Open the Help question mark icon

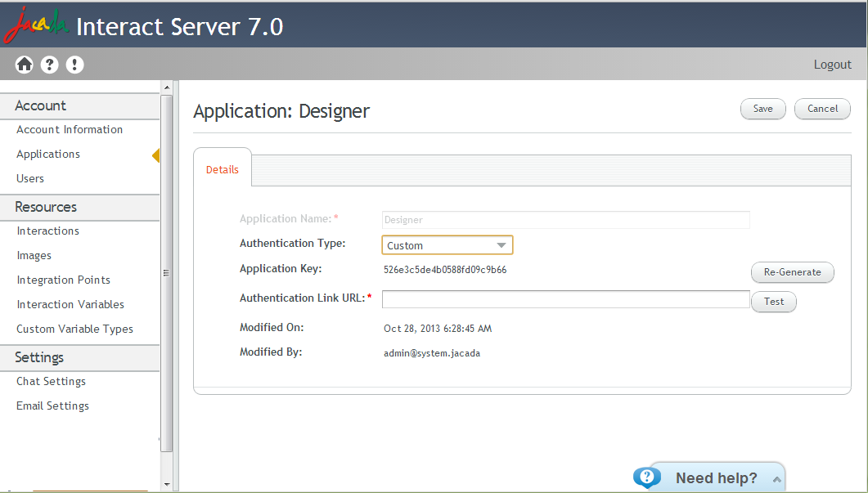click(x=49, y=65)
